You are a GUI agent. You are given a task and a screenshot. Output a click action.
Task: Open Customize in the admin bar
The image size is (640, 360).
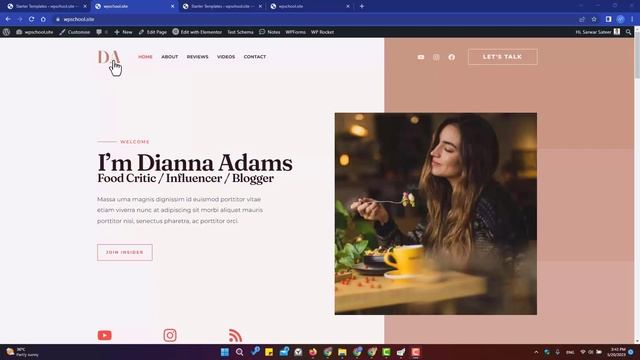[x=75, y=32]
